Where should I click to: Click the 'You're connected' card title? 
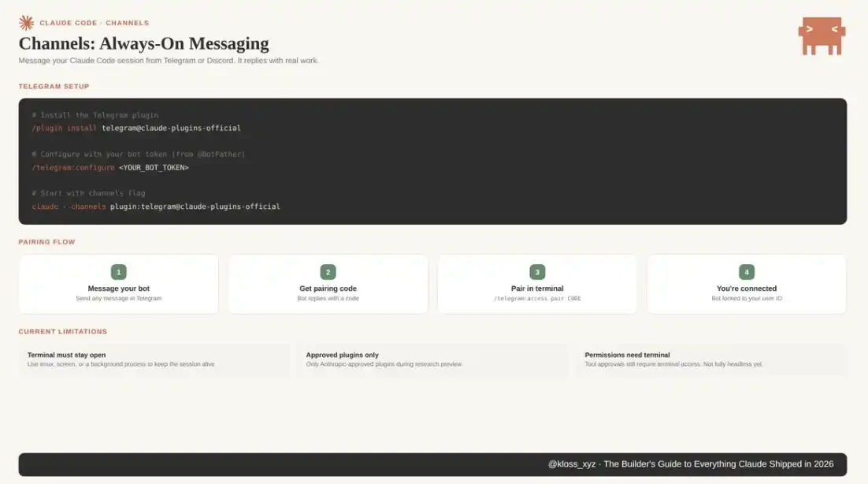point(747,289)
